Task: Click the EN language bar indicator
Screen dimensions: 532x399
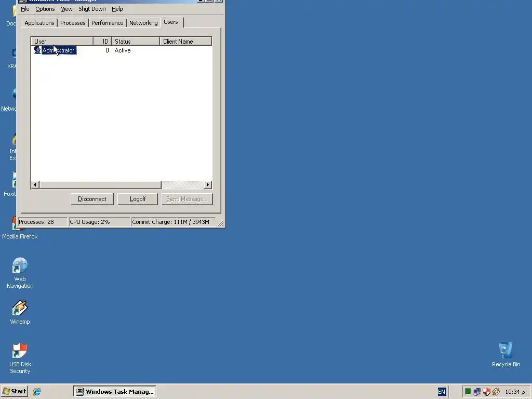Action: coord(442,392)
